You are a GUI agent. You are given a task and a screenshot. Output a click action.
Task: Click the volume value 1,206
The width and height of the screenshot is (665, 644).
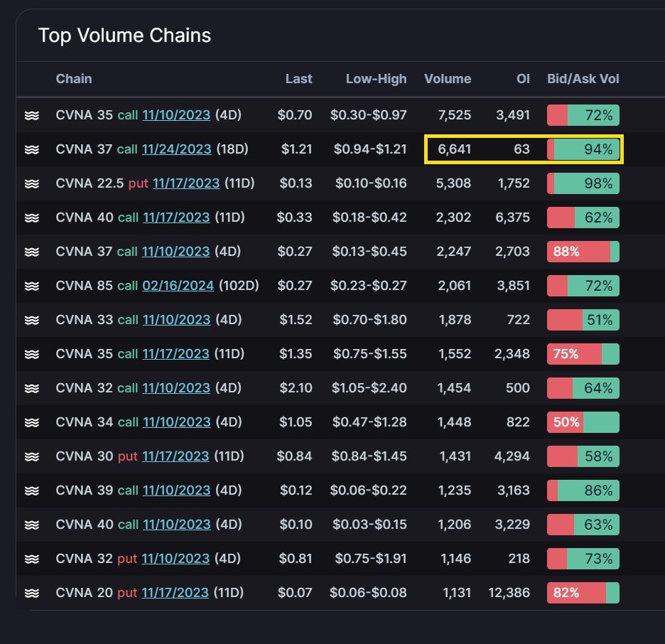454,525
